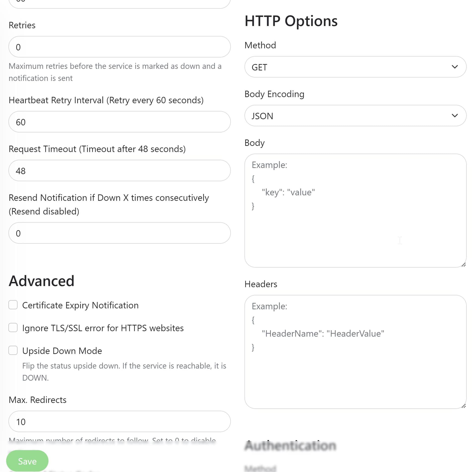476x472 pixels.
Task: Click the Upside Down Mode label text
Action: tap(62, 351)
